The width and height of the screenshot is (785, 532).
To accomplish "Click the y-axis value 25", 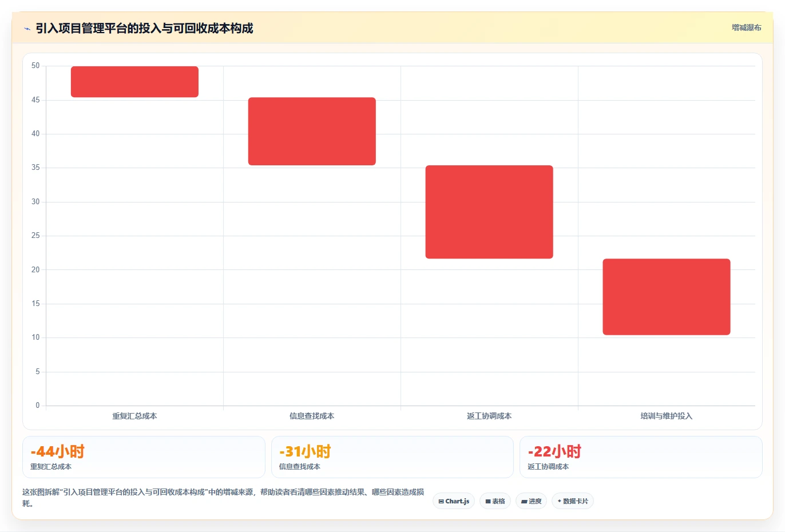I will click(x=35, y=236).
